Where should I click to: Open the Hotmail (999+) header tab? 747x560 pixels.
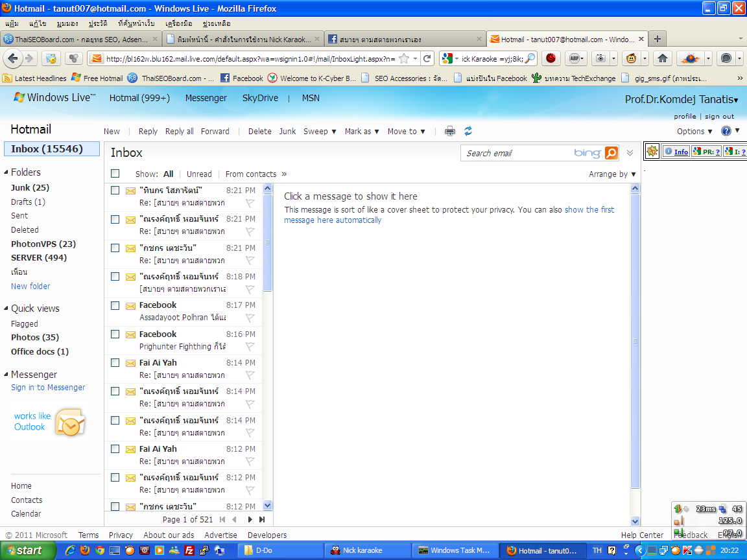point(139,98)
